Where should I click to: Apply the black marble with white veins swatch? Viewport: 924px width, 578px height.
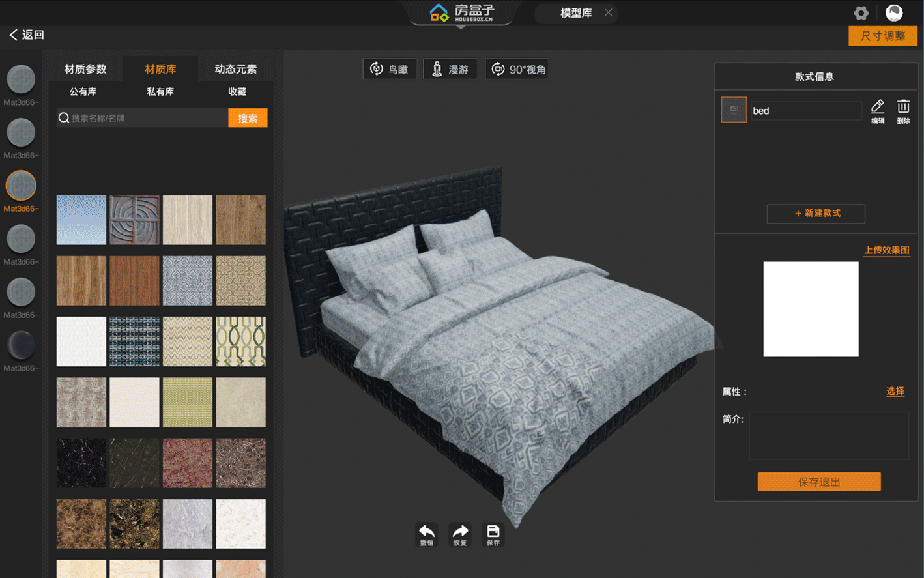81,463
